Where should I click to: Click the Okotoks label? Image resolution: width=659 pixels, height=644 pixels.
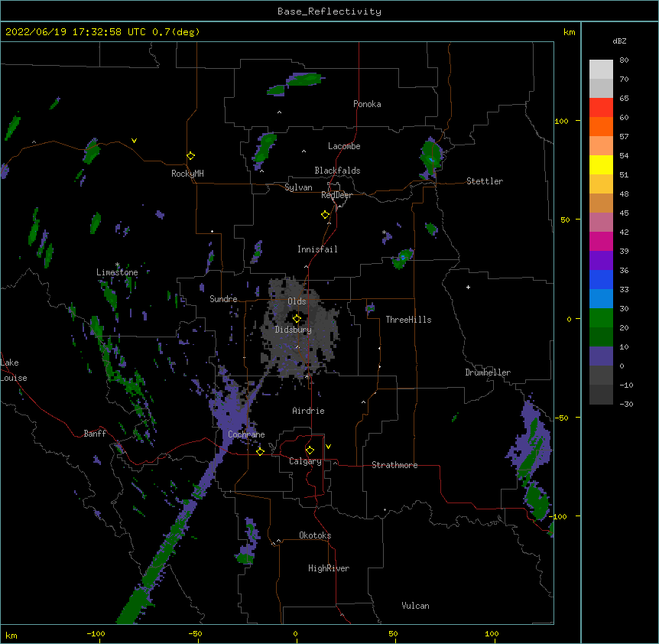click(x=315, y=535)
